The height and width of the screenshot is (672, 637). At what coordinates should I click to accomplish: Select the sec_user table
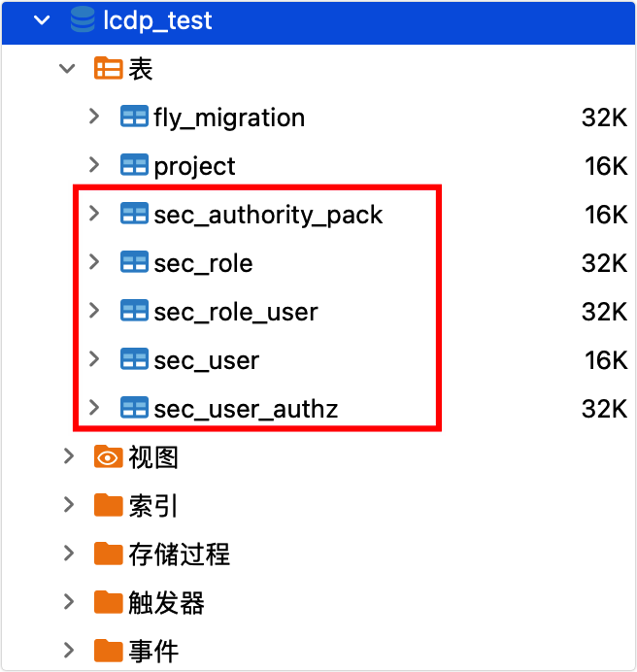click(x=206, y=360)
